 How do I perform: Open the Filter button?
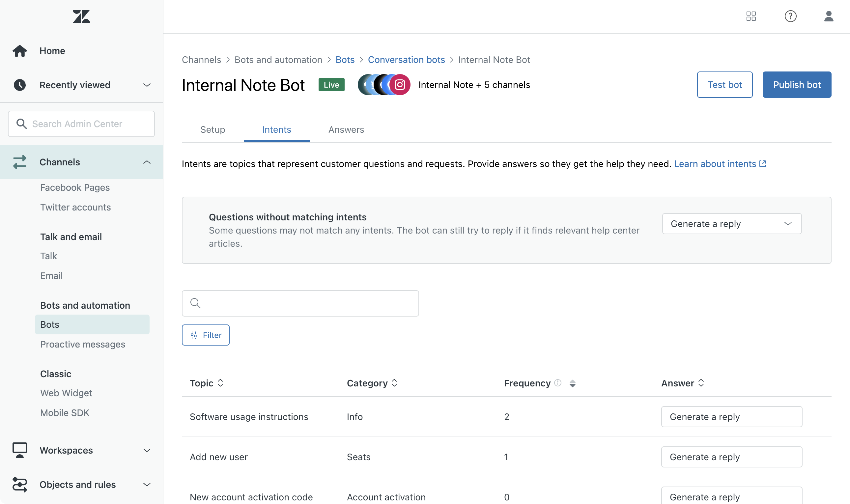click(x=206, y=335)
